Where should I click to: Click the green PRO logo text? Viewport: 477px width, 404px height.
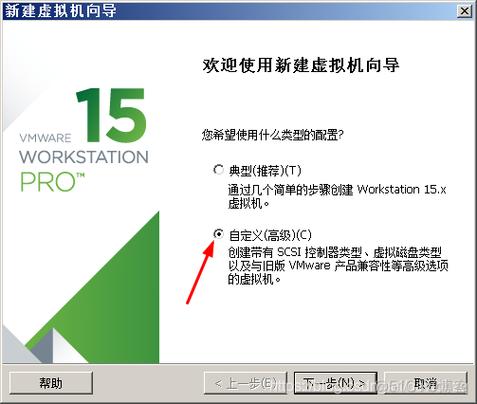coord(52,182)
